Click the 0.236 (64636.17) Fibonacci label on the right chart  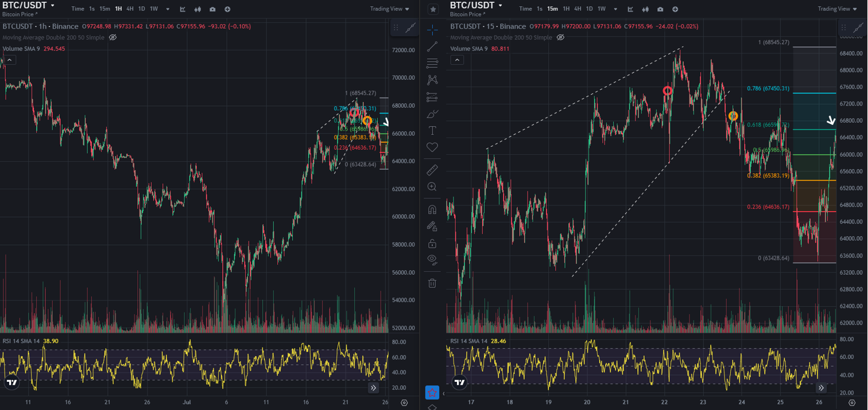(x=768, y=207)
